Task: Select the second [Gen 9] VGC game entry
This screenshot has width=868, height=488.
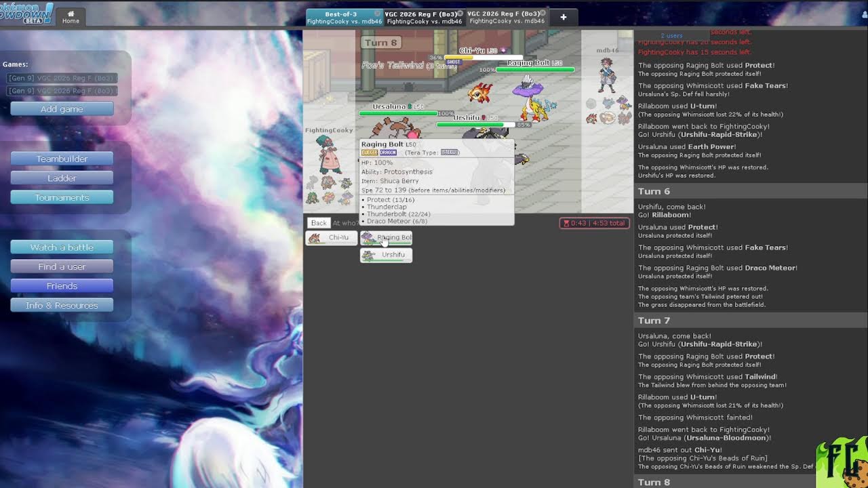Action: tap(62, 90)
